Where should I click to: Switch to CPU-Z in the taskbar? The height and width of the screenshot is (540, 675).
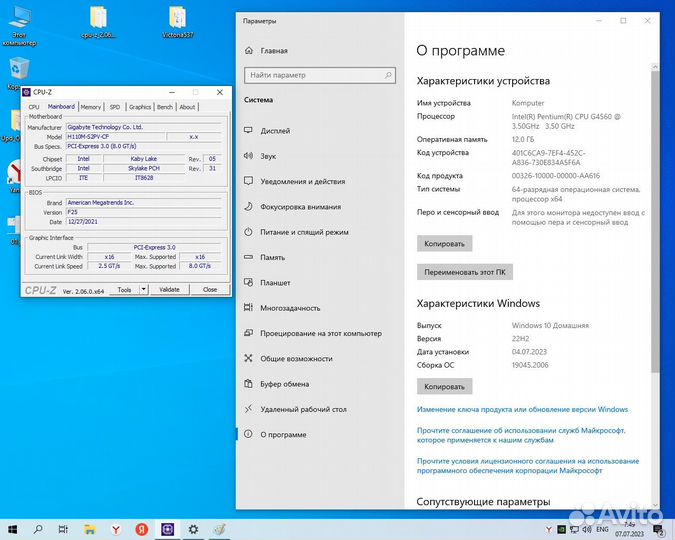click(x=167, y=529)
